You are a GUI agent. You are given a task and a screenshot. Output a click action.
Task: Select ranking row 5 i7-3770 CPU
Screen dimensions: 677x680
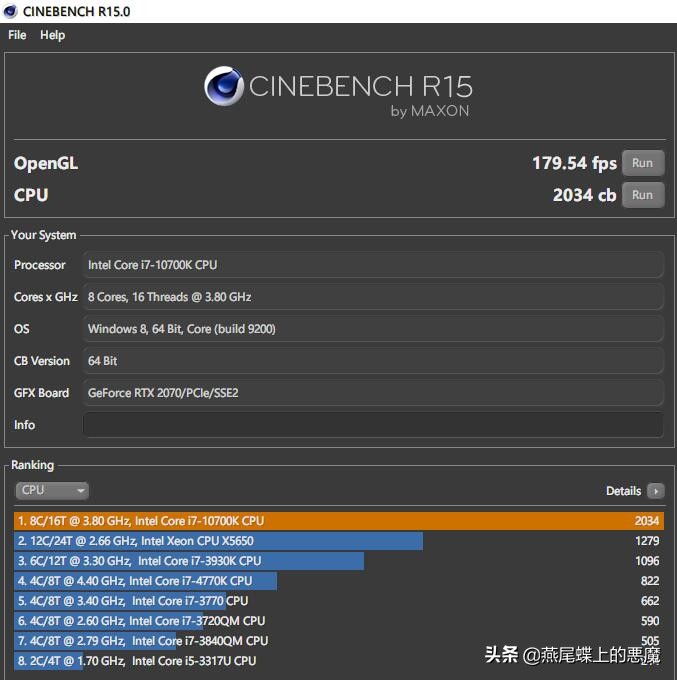coord(339,601)
